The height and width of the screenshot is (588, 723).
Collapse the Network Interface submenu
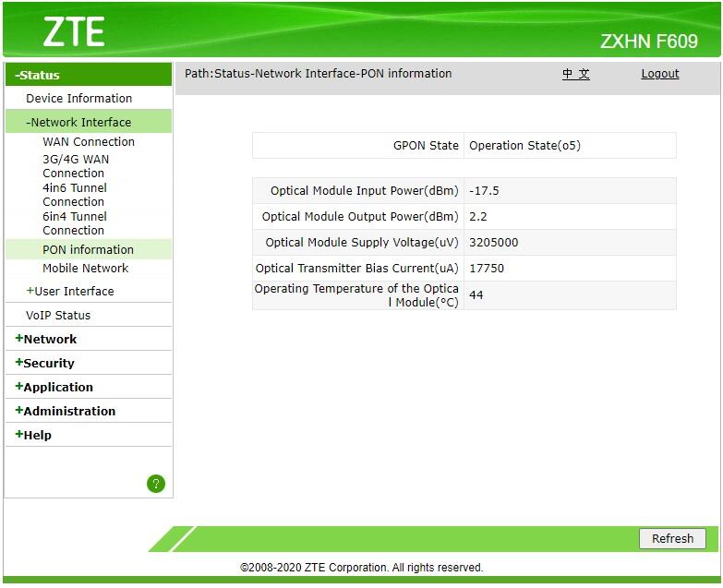tap(79, 122)
